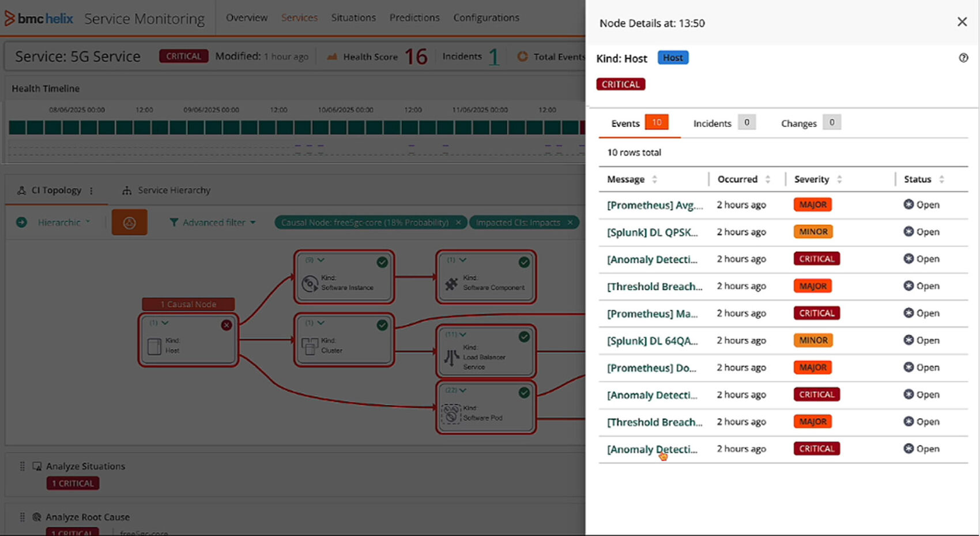Screen dimensions: 980x536
Task: Click the Host node icon in topology
Action: (154, 346)
